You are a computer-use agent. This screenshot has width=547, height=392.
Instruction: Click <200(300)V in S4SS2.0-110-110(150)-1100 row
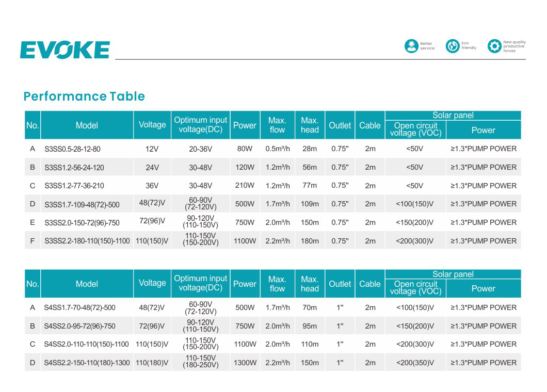click(415, 344)
